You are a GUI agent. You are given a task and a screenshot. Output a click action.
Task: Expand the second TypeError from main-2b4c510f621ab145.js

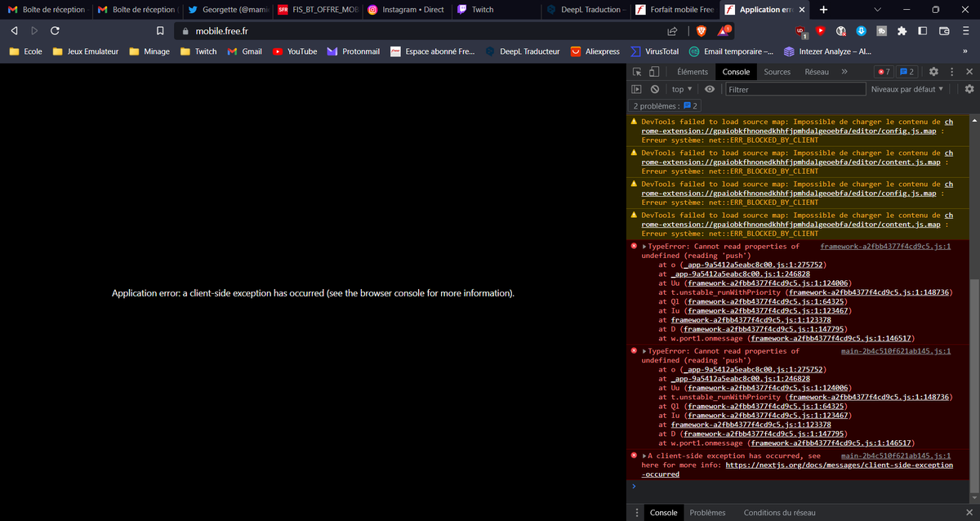(x=644, y=351)
